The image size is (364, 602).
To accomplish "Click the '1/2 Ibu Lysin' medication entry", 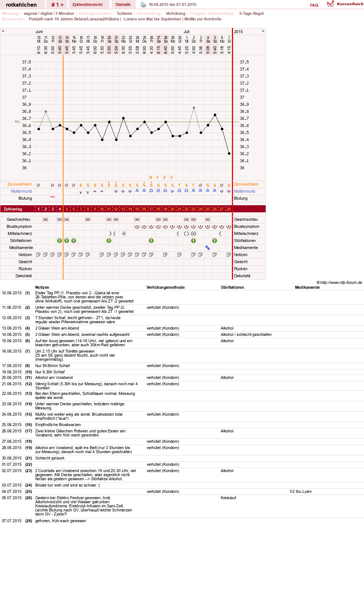I will pos(301,491).
